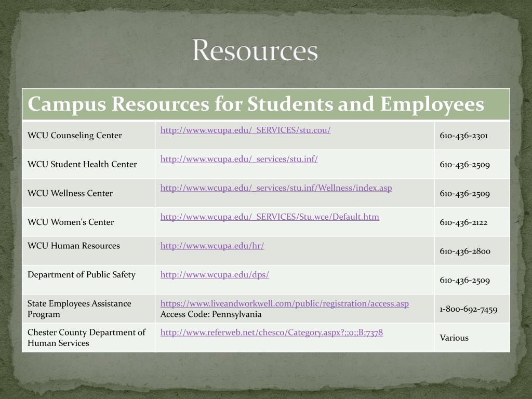Open the Stu.wce/Default.htm Women's Center link
This screenshot has height=399, width=532.
(270, 217)
